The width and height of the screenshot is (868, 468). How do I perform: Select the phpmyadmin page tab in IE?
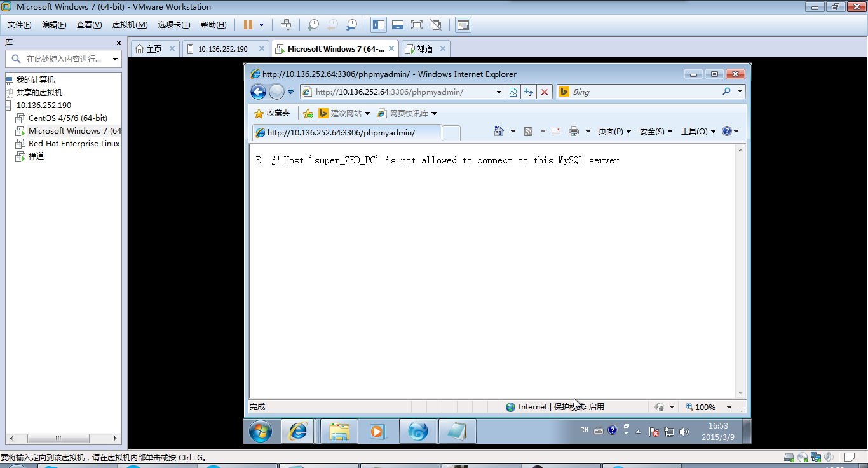[346, 133]
